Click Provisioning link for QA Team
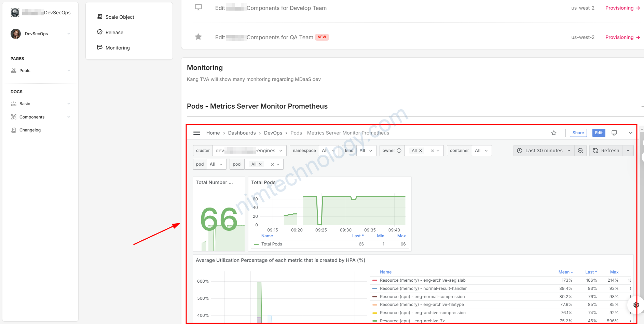Screen dimensions: 644x324 coord(622,37)
